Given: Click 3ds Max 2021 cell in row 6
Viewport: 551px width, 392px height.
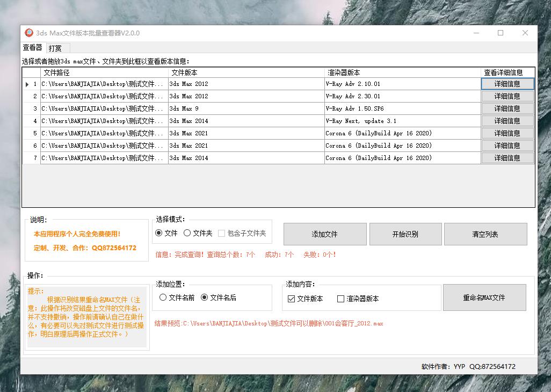Looking at the screenshot, I should 247,146.
